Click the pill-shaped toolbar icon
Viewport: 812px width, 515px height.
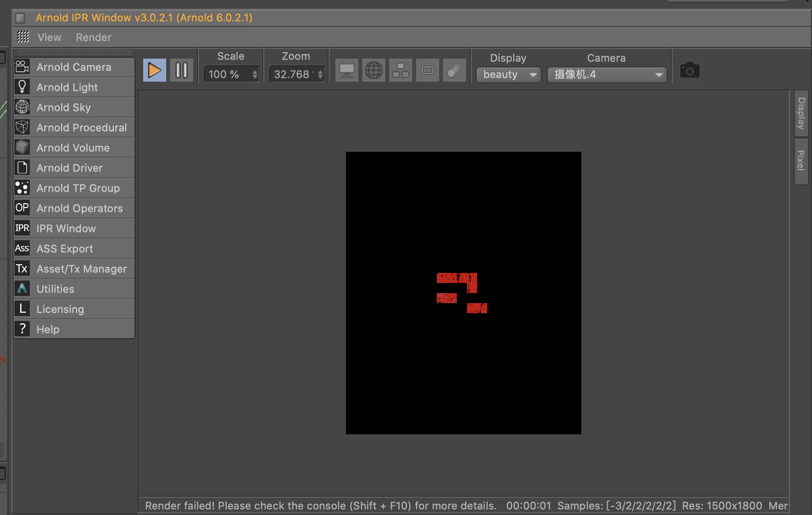coord(454,71)
